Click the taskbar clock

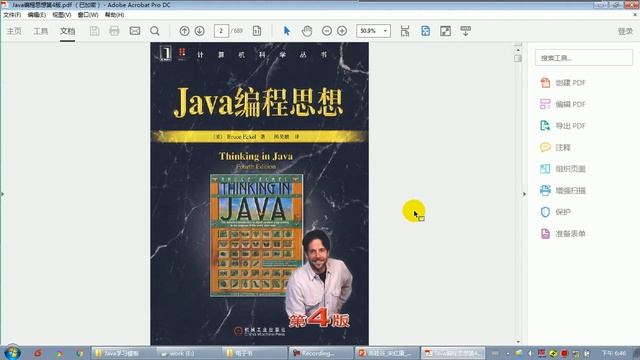pos(615,353)
